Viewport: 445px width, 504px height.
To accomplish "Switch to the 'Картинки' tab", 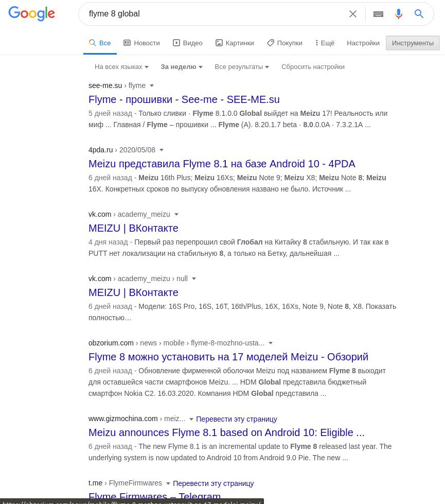I will 235,43.
